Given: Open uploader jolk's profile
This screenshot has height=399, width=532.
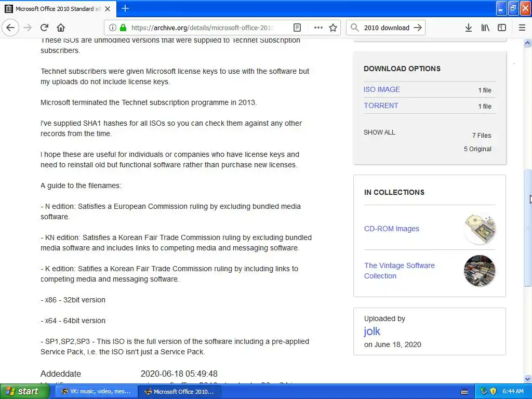Looking at the screenshot, I should pyautogui.click(x=372, y=331).
